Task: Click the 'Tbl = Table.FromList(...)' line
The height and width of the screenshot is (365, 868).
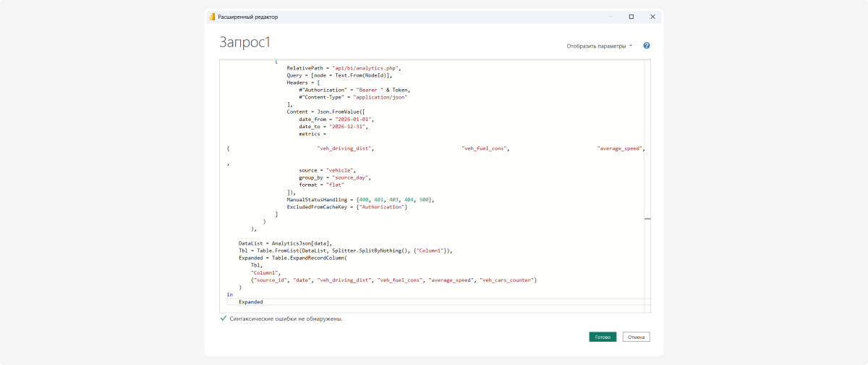Action: coord(345,251)
